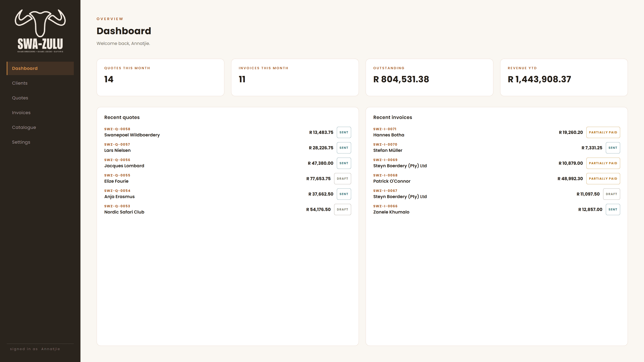Open Settings from the sidebar
The width and height of the screenshot is (644, 362).
tap(40, 142)
